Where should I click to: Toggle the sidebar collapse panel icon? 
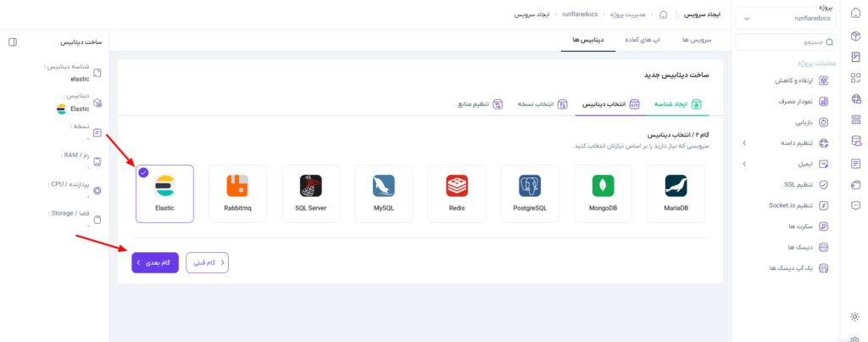(x=14, y=42)
